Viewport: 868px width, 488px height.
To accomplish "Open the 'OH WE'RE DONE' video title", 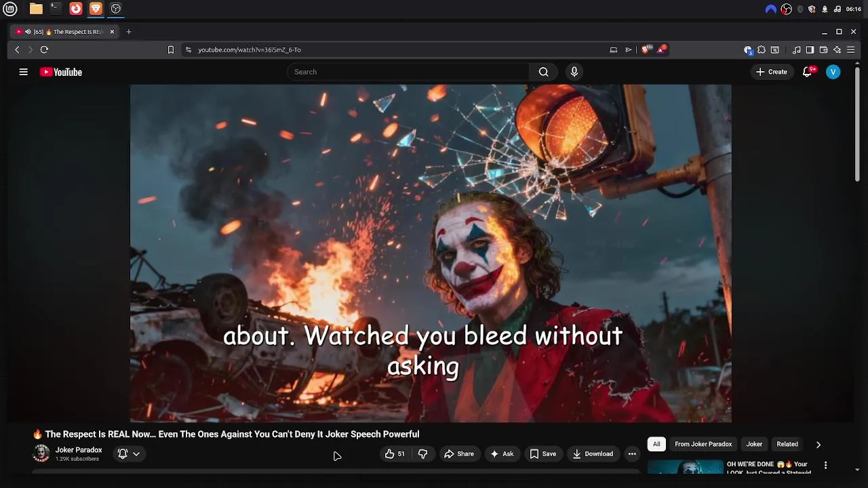I will (769, 468).
